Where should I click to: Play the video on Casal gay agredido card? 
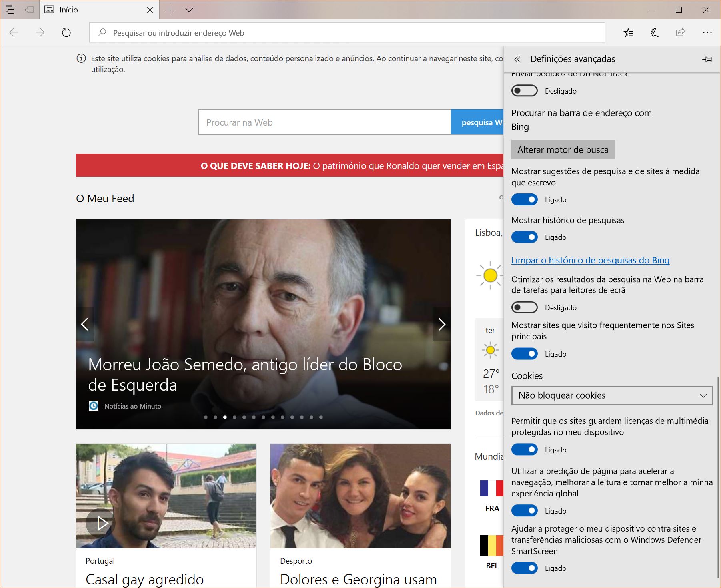tap(101, 523)
